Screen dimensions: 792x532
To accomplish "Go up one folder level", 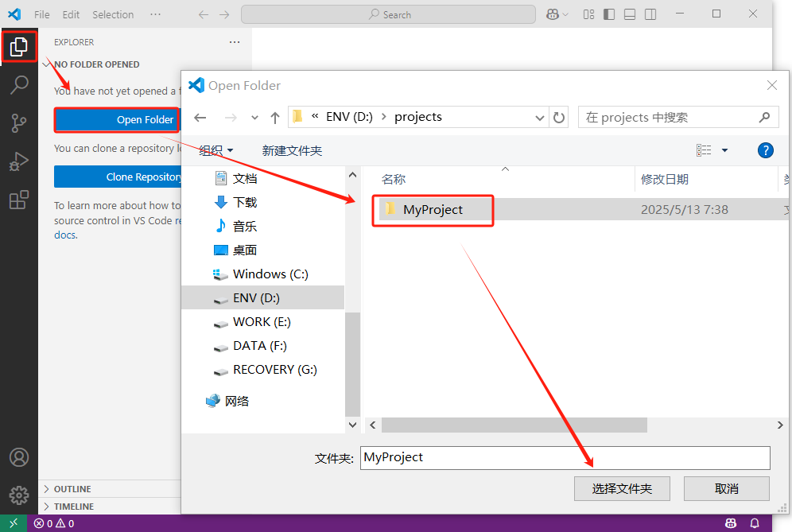I will (275, 118).
